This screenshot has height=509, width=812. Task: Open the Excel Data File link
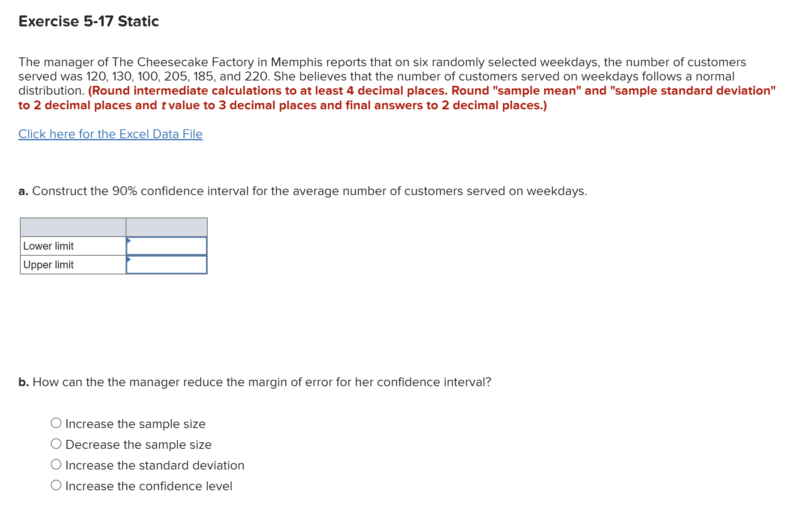tap(110, 134)
